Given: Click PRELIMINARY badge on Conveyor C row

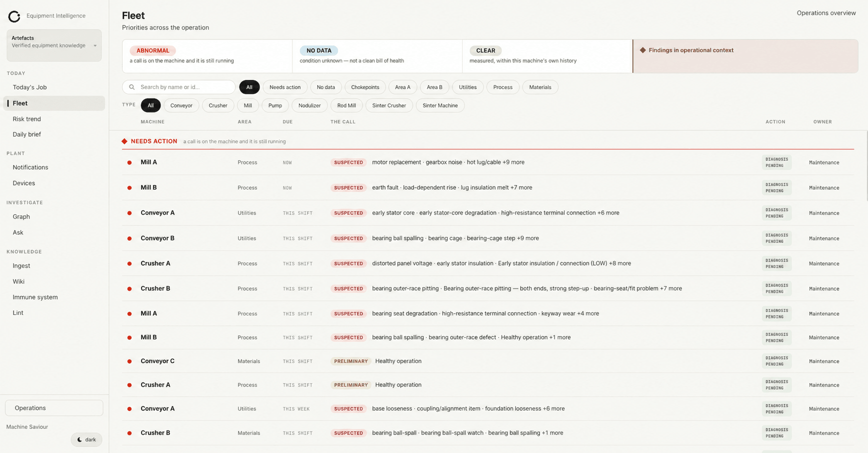Looking at the screenshot, I should (x=351, y=361).
